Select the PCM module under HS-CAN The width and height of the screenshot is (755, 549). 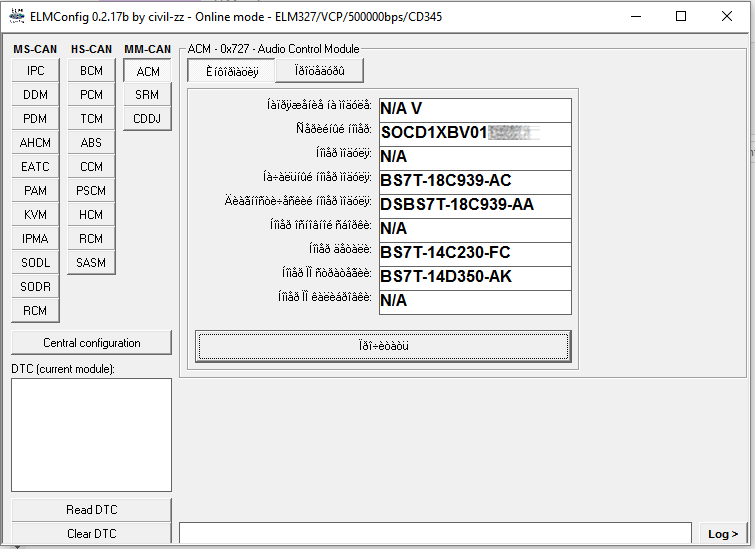click(x=92, y=95)
